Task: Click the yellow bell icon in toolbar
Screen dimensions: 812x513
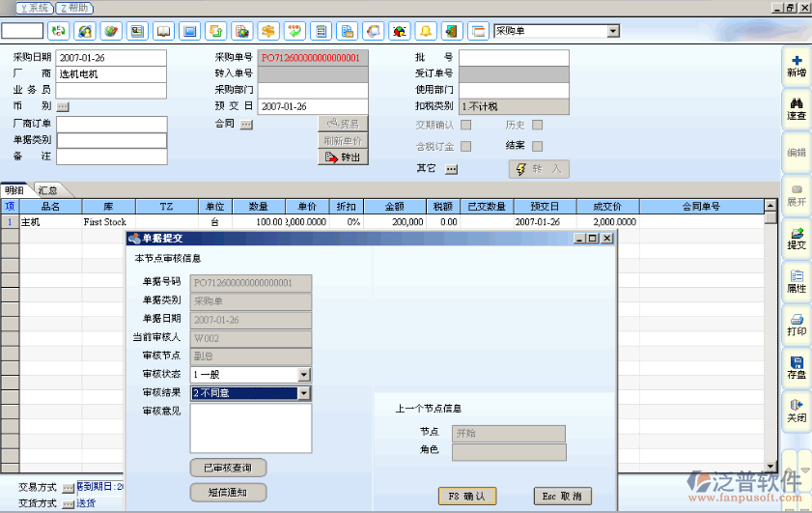Action: (x=425, y=31)
